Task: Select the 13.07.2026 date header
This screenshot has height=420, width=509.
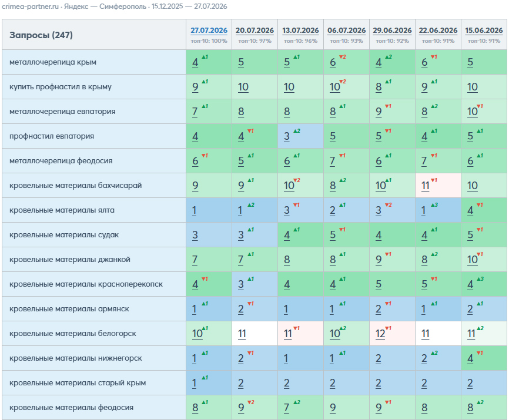Action: coord(300,31)
